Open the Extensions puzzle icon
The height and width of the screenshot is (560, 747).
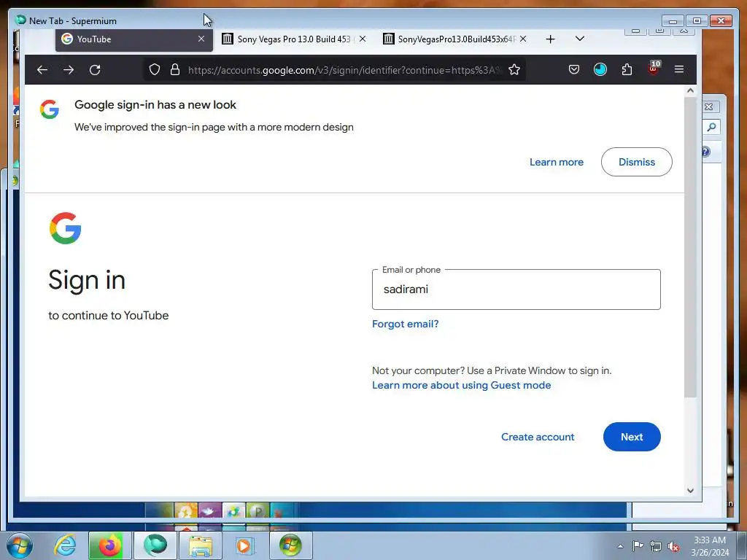(x=627, y=69)
